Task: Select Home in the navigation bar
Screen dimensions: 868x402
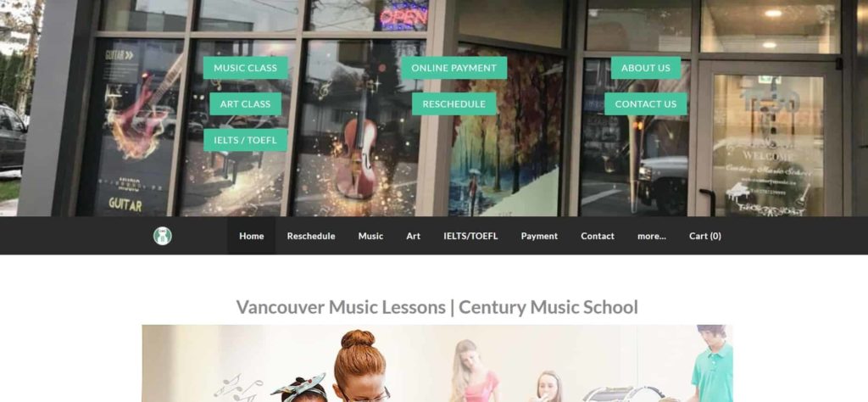Action: tap(251, 236)
